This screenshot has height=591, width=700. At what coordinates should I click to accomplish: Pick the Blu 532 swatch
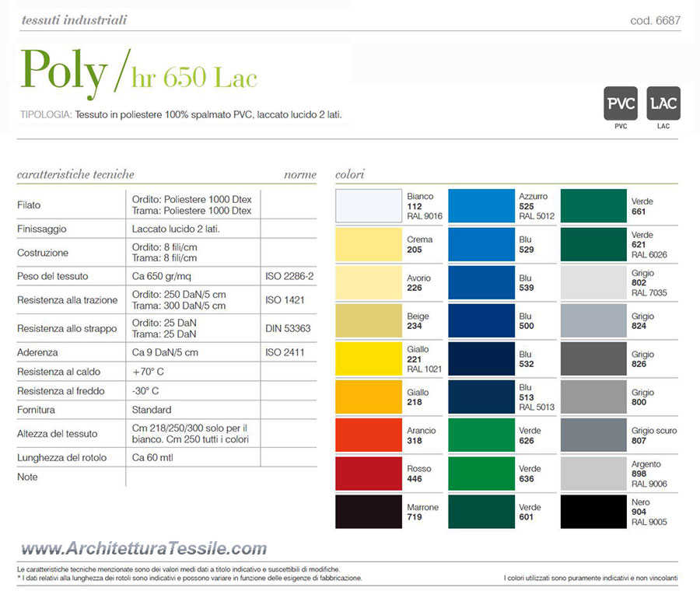(481, 359)
